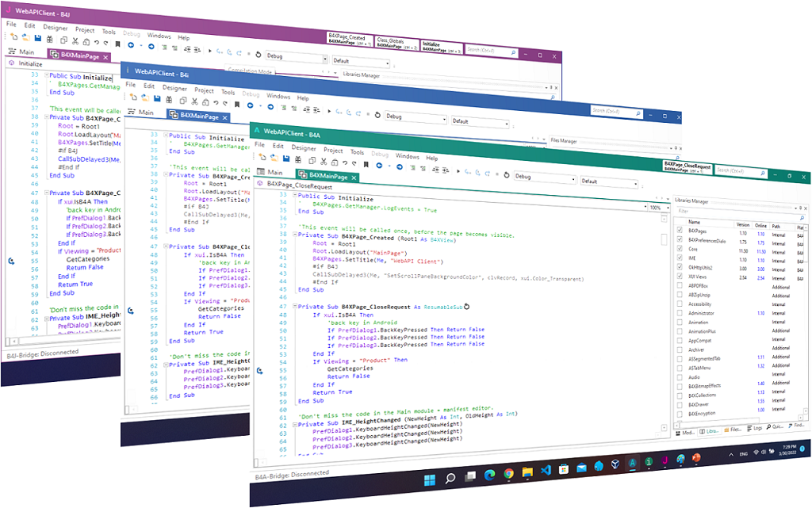The image size is (812, 508).
Task: Click the Navigate Forward arrow in B4A toolbar
Action: pos(400,167)
